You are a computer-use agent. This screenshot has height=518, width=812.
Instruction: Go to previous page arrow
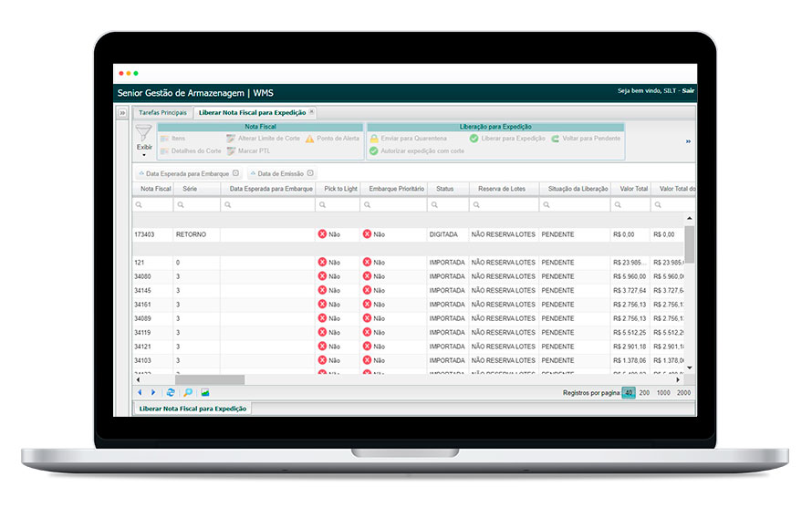click(x=140, y=393)
